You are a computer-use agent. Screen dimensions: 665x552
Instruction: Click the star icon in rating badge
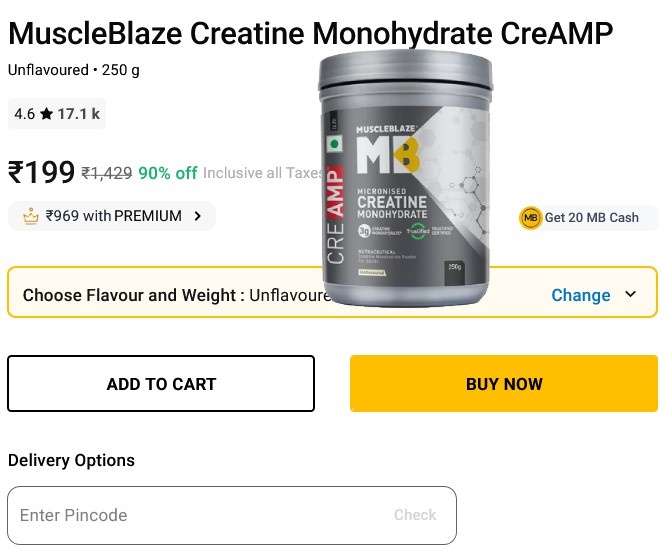coord(46,114)
